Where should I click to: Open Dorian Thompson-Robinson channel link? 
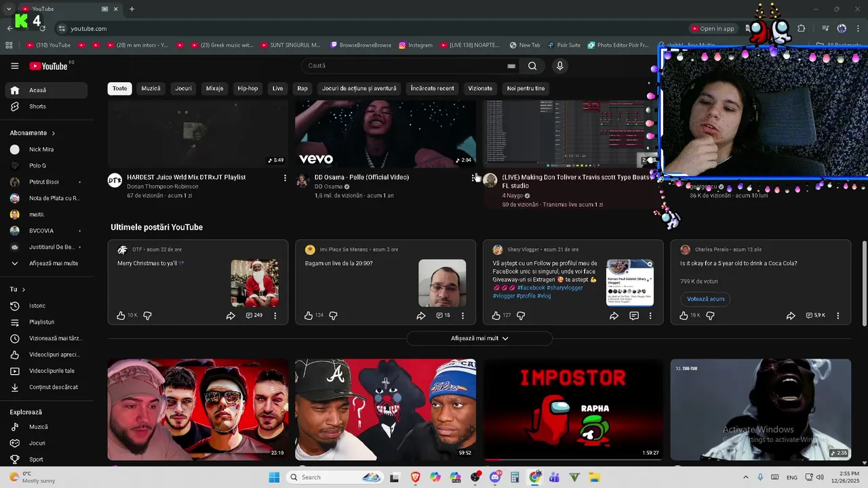[163, 186]
